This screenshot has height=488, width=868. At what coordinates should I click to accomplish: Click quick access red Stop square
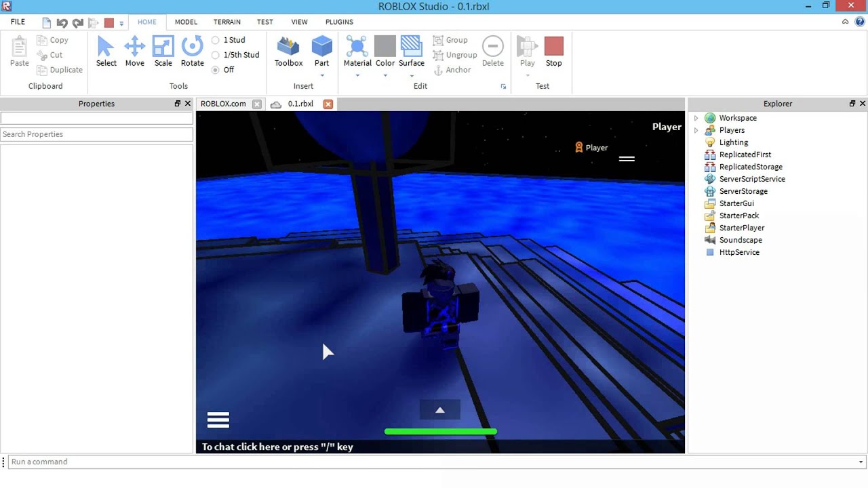pyautogui.click(x=108, y=22)
